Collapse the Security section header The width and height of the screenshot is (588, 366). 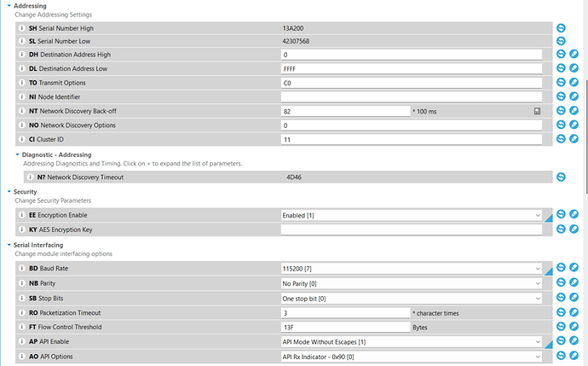click(x=9, y=192)
